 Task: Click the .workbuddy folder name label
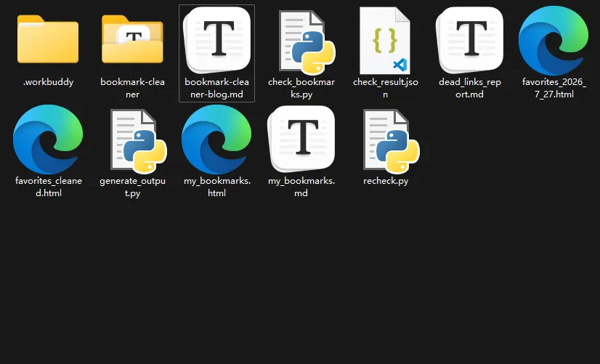click(48, 82)
